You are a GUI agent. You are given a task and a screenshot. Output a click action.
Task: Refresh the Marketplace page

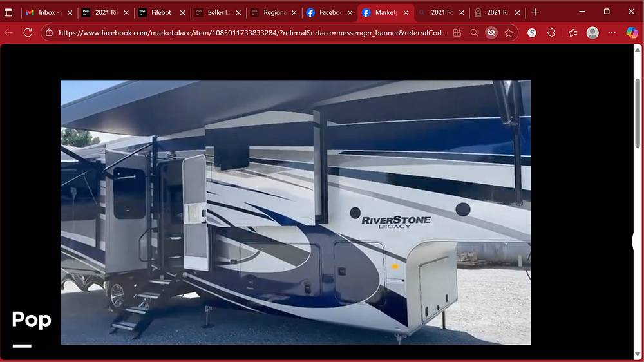pos(28,33)
